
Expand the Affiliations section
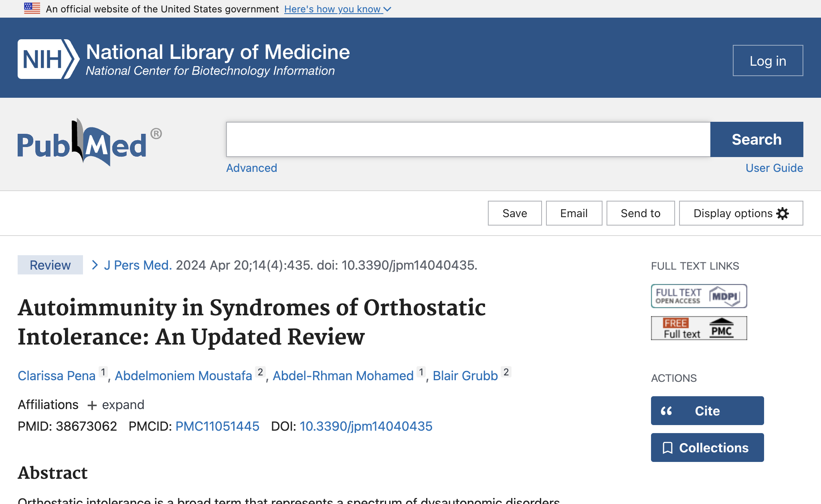[116, 405]
